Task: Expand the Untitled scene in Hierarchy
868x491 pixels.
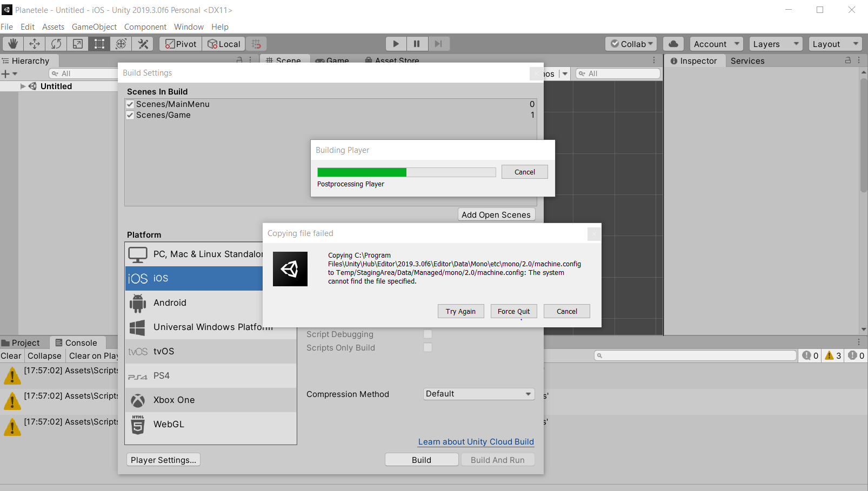Action: coord(23,86)
